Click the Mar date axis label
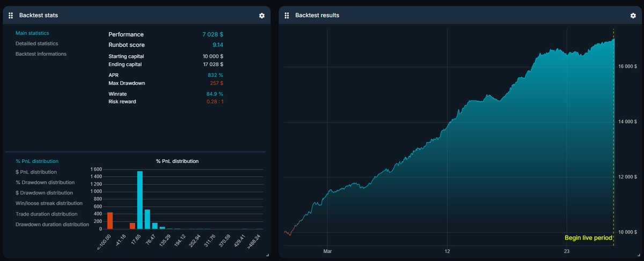Screen dimensions: 644x261 coord(328,251)
